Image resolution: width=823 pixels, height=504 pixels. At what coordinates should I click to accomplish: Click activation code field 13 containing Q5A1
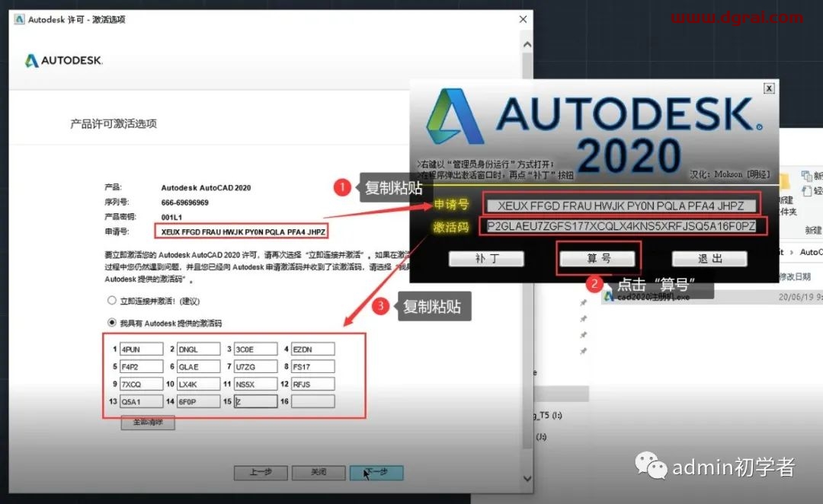point(141,401)
